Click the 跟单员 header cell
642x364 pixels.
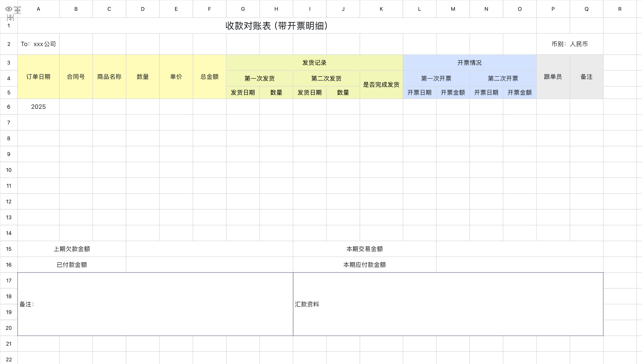553,77
